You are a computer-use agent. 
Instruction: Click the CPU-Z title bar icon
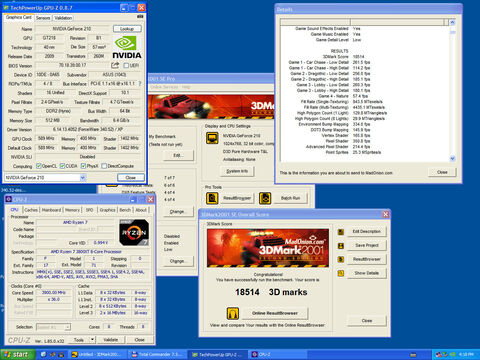9,199
